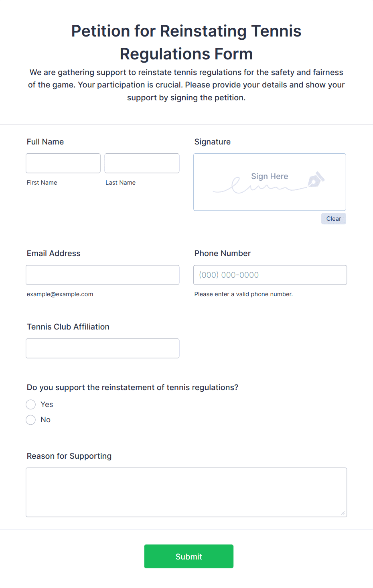Click the pen nib icon in signature box

pos(316,179)
